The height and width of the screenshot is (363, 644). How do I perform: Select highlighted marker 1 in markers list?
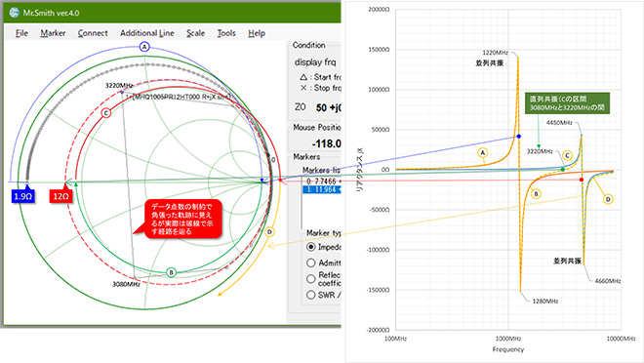click(322, 189)
